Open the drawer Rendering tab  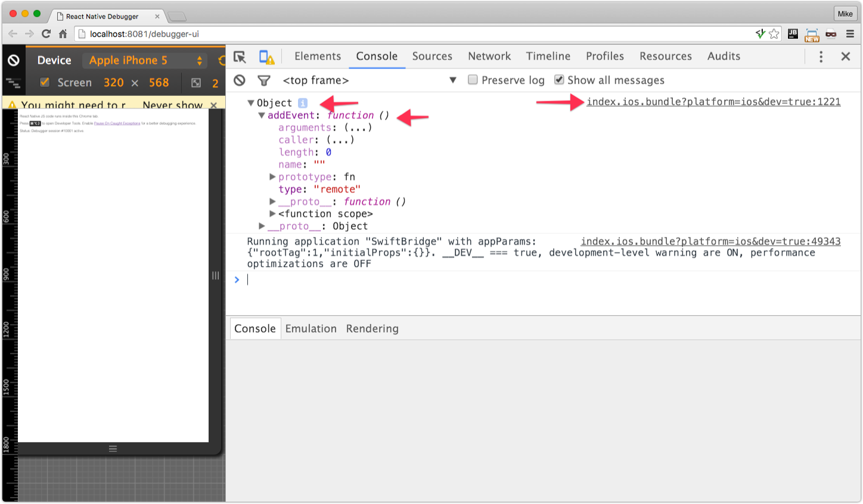tap(372, 328)
